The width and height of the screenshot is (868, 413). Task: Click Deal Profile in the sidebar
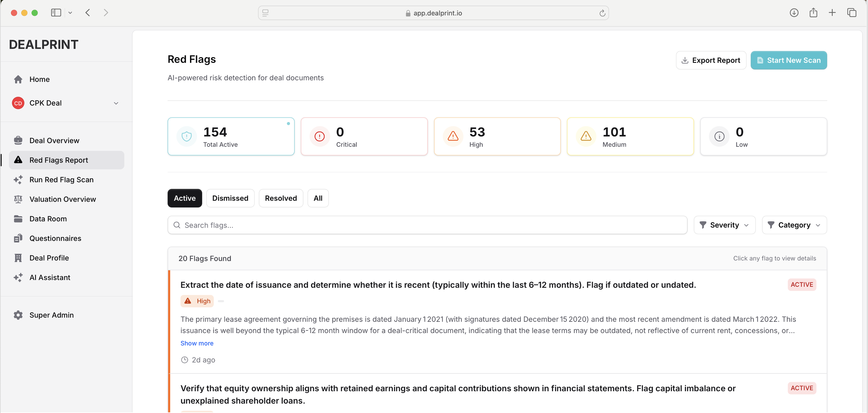pos(49,258)
